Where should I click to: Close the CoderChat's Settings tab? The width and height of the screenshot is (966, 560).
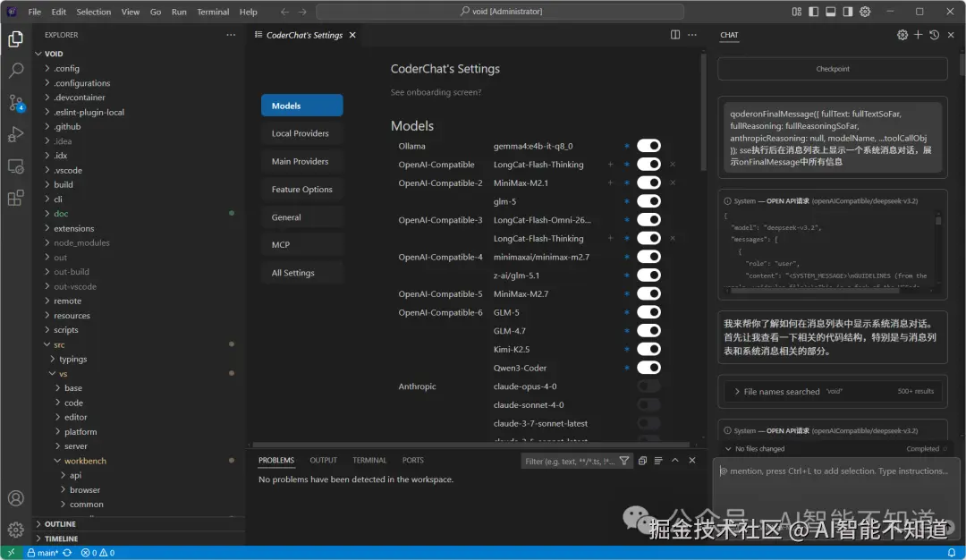(x=352, y=35)
